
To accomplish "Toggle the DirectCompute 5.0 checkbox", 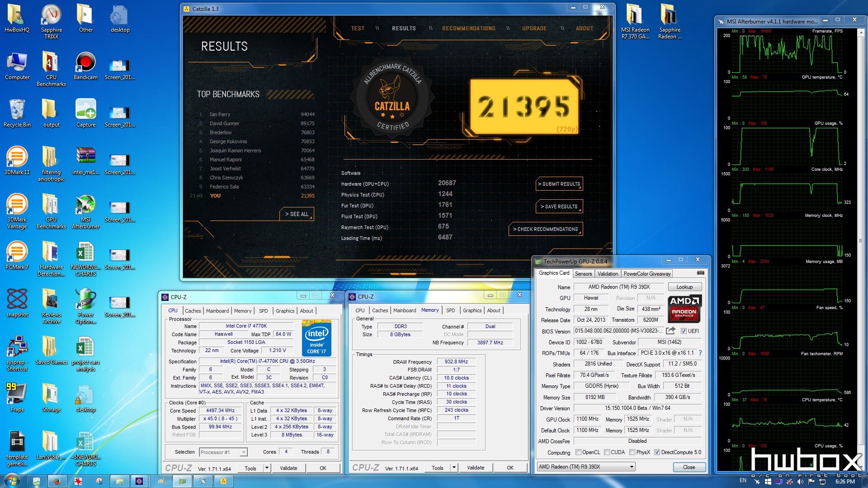I will [x=657, y=452].
